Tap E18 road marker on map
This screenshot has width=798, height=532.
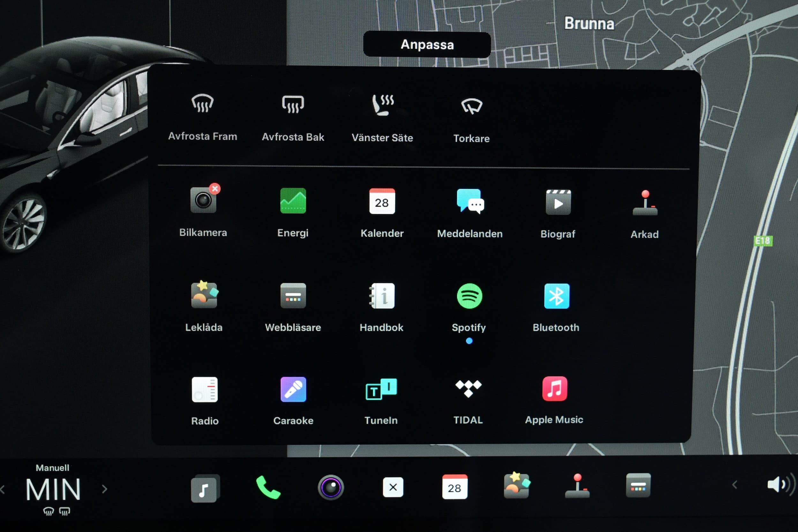click(763, 241)
